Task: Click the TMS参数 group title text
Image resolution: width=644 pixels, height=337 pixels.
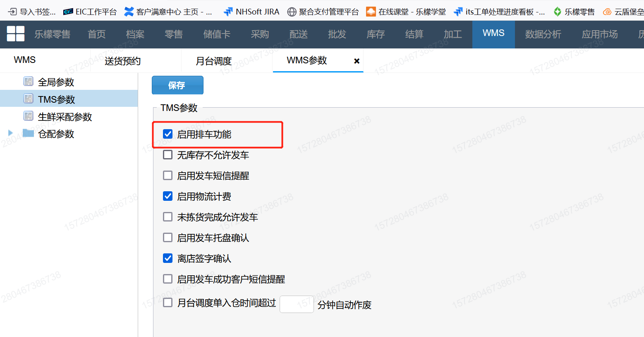Action: [179, 108]
